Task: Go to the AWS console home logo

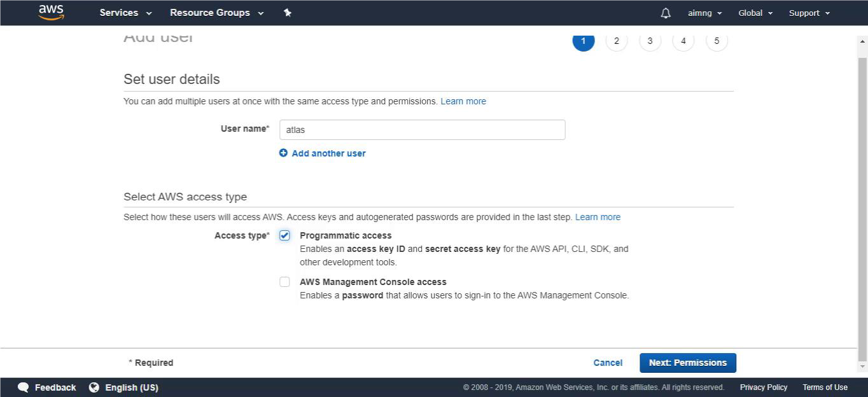Action: pyautogui.click(x=51, y=13)
